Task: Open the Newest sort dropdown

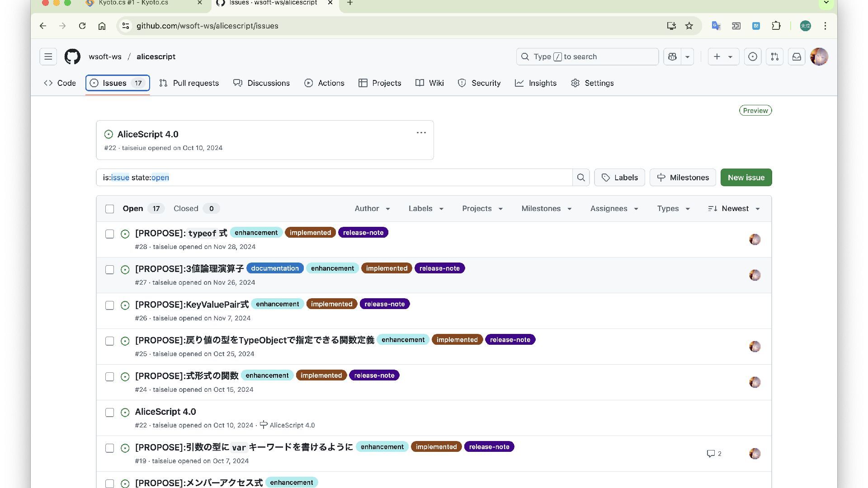Action: point(734,208)
